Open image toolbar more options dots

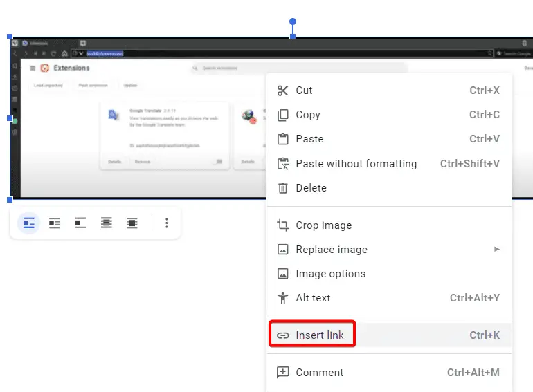[167, 223]
